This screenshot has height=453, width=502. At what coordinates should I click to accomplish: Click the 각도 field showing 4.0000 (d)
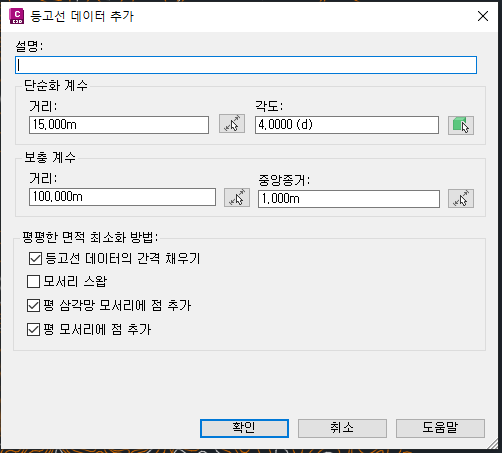click(x=347, y=125)
